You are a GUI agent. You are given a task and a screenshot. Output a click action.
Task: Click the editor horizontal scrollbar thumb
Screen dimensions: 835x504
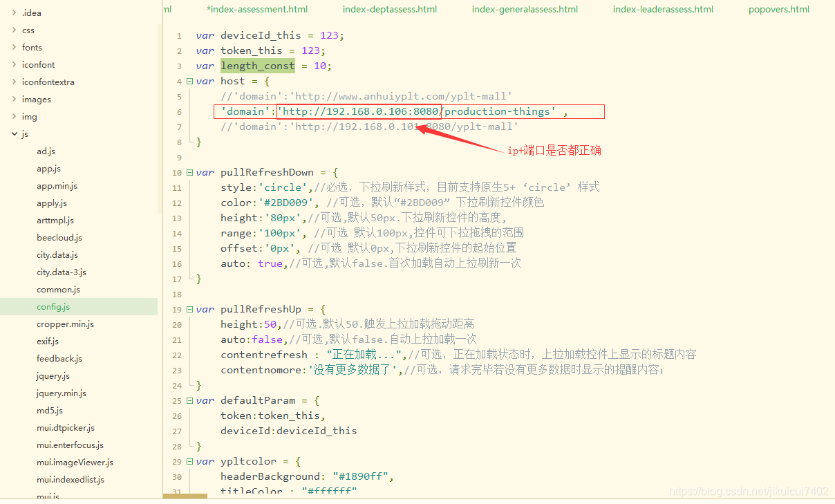(x=185, y=496)
